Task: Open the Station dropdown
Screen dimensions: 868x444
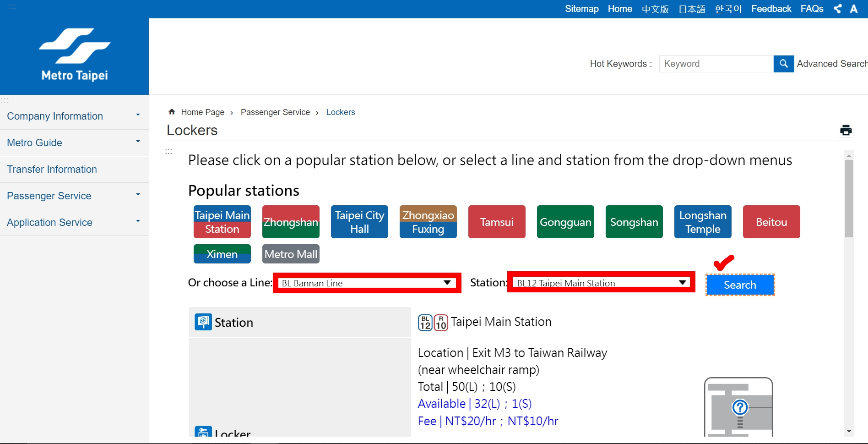Action: (601, 283)
